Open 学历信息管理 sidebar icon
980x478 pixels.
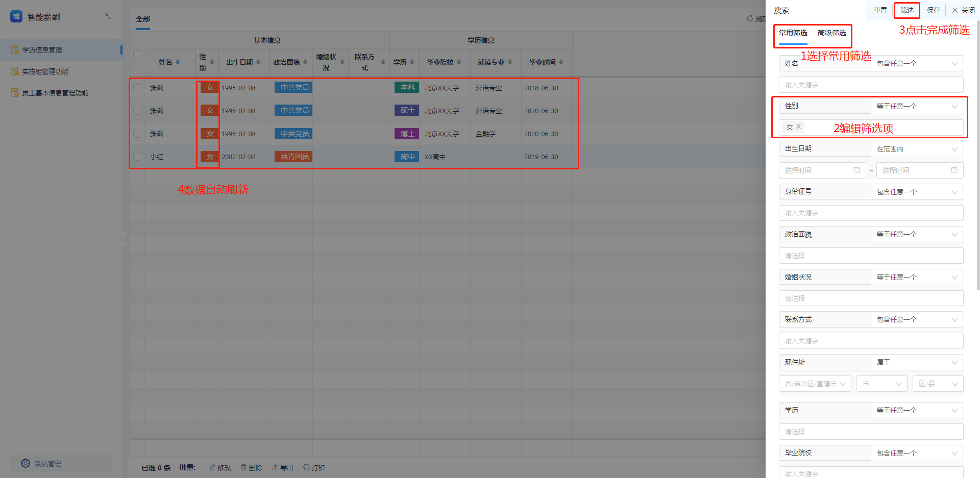click(15, 50)
